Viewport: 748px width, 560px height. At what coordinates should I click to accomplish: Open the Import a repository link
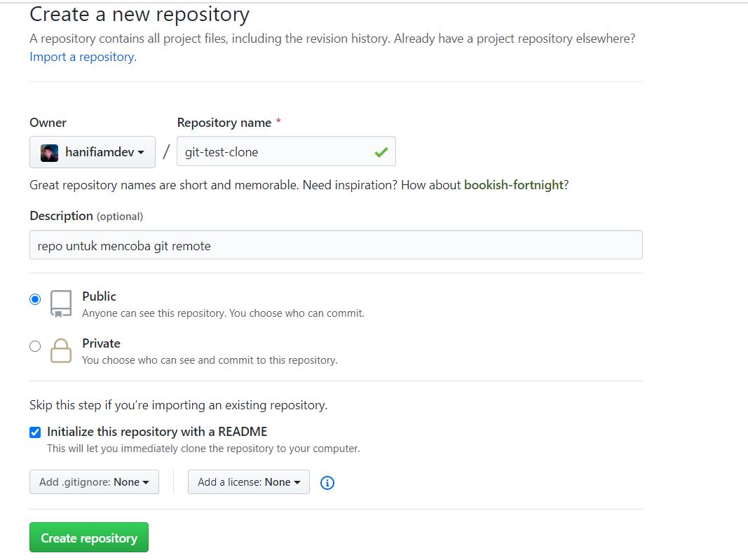(x=83, y=57)
